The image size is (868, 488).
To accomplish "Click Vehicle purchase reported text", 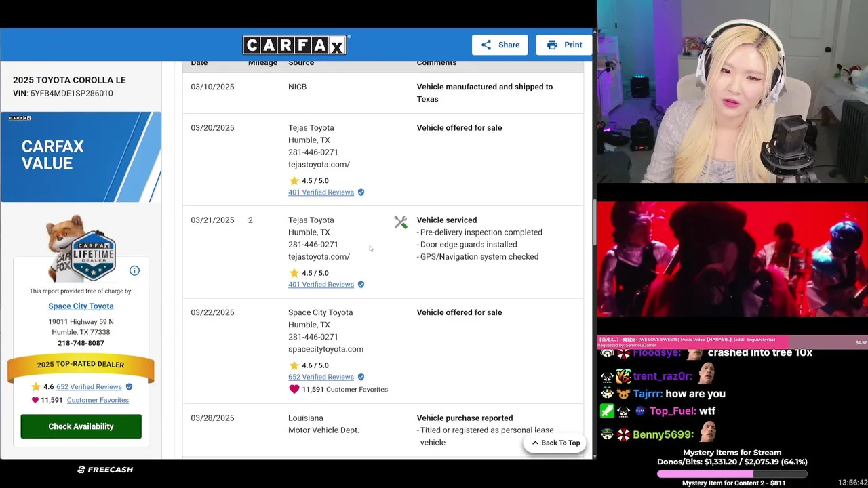I will [x=465, y=418].
